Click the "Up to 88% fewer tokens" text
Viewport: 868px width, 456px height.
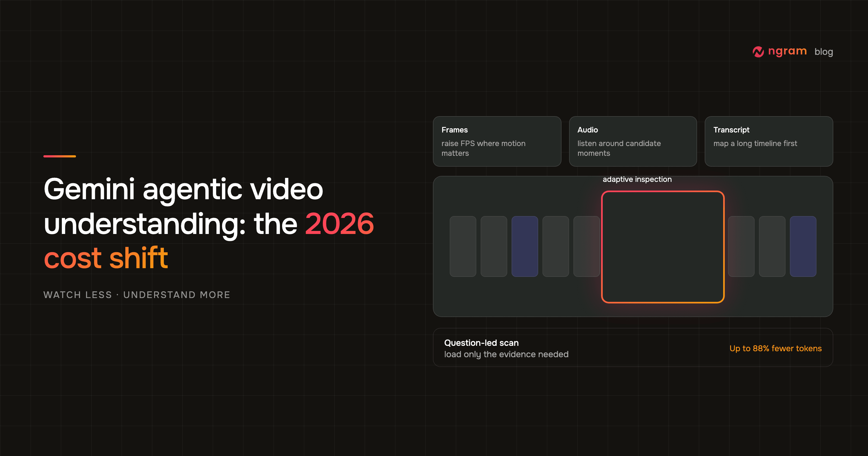775,349
